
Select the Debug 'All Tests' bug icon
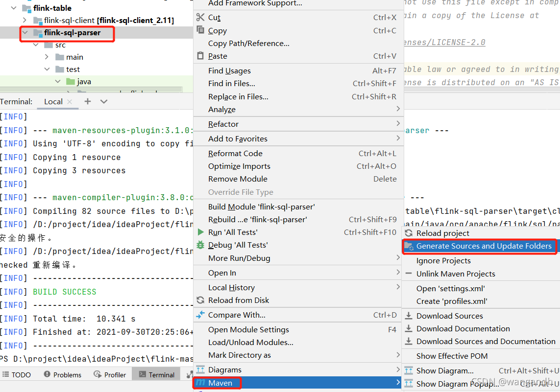coord(200,245)
